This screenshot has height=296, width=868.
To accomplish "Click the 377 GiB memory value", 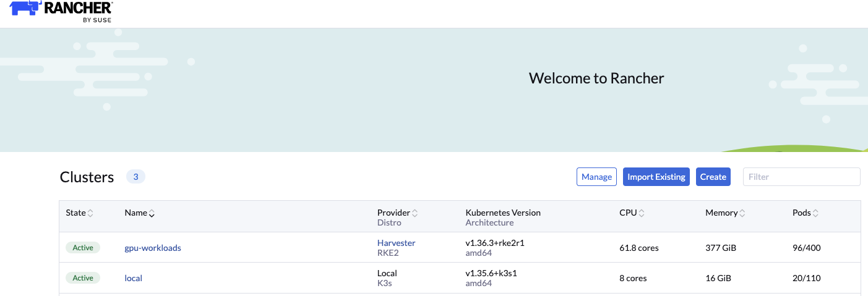I will (x=721, y=248).
